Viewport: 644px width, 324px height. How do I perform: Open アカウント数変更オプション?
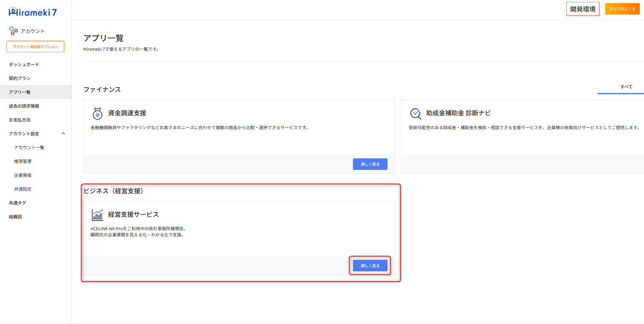(35, 47)
